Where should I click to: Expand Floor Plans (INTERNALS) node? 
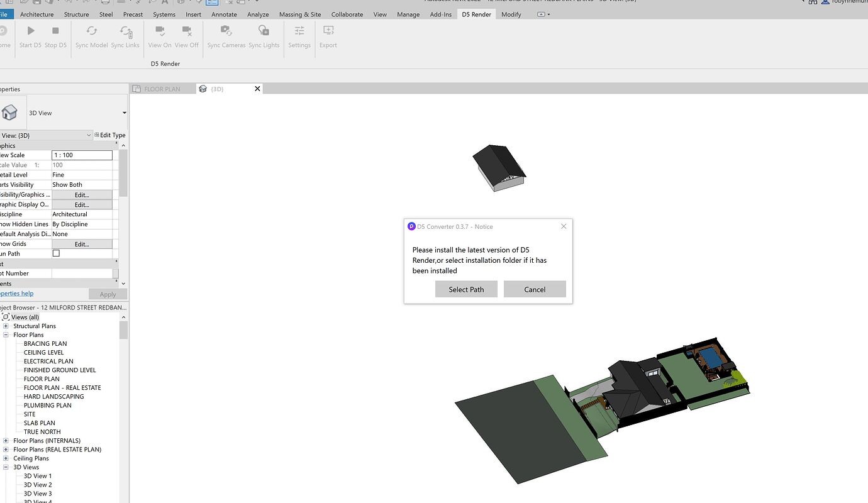coord(6,441)
